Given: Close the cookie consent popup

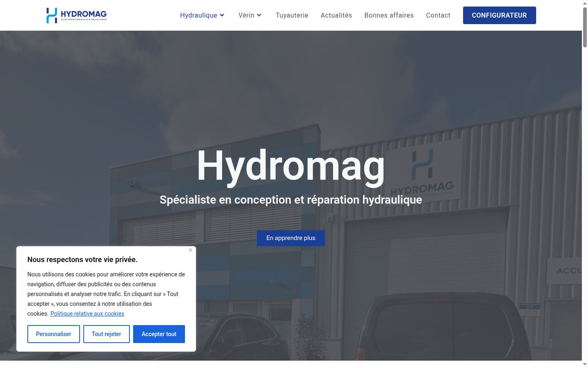Looking at the screenshot, I should coord(190,250).
